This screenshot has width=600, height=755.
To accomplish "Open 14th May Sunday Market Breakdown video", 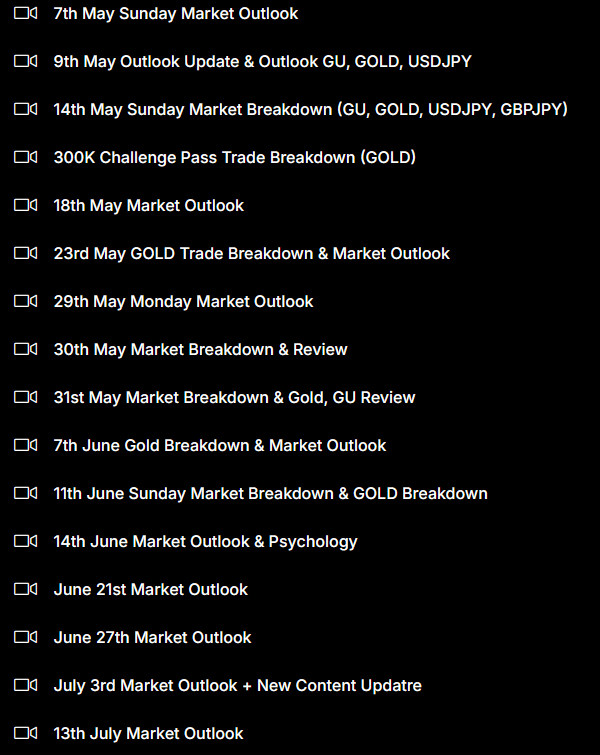I will 310,110.
